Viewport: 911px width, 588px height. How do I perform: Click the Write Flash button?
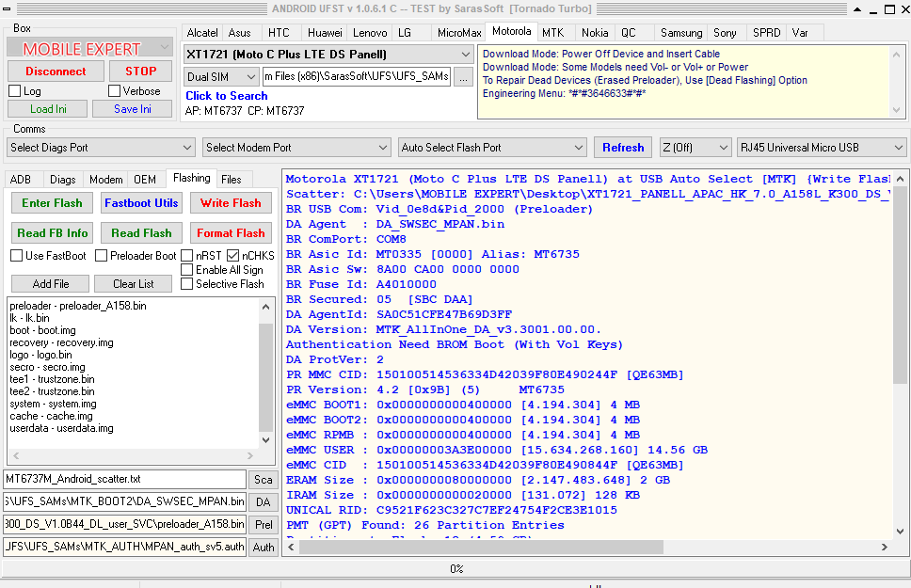click(x=231, y=203)
